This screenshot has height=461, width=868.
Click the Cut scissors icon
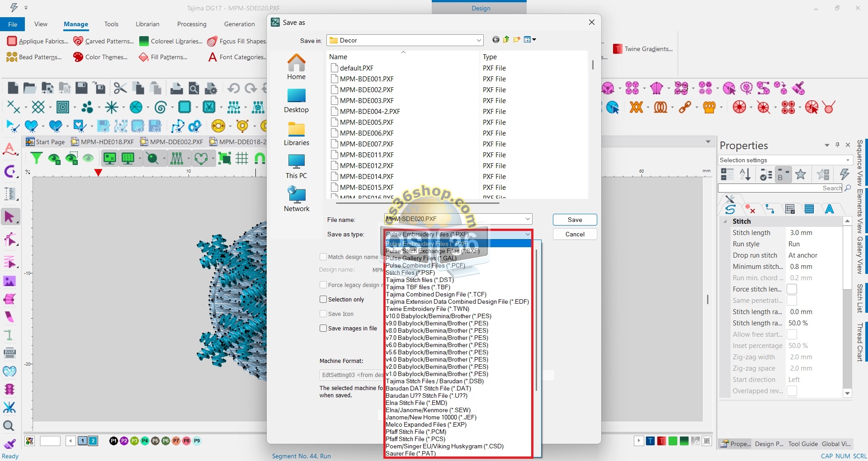coord(120,88)
